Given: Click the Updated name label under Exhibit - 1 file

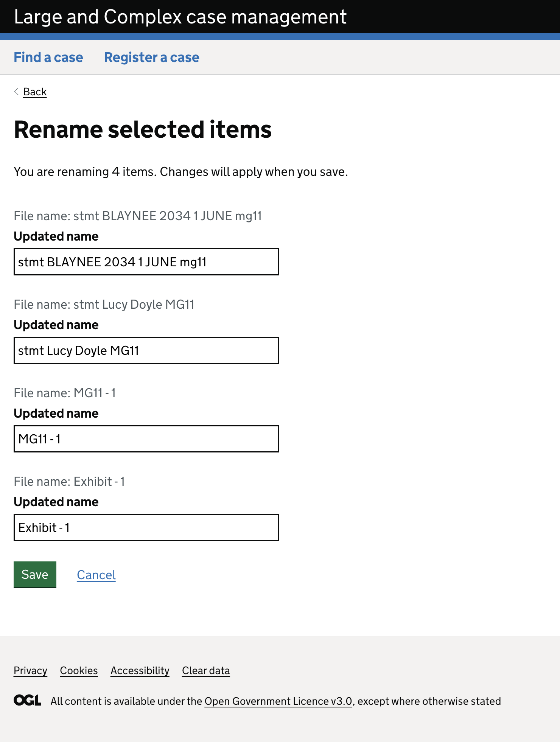Looking at the screenshot, I should pyautogui.click(x=56, y=502).
